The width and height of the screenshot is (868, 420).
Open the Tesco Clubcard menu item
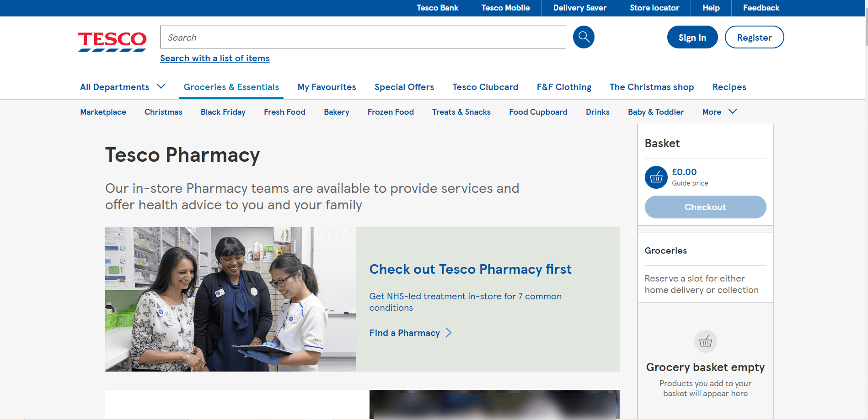(485, 87)
